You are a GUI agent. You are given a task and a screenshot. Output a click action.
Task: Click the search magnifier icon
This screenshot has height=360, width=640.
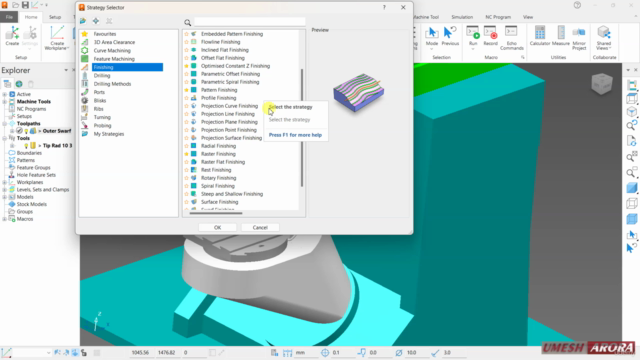[x=187, y=22]
